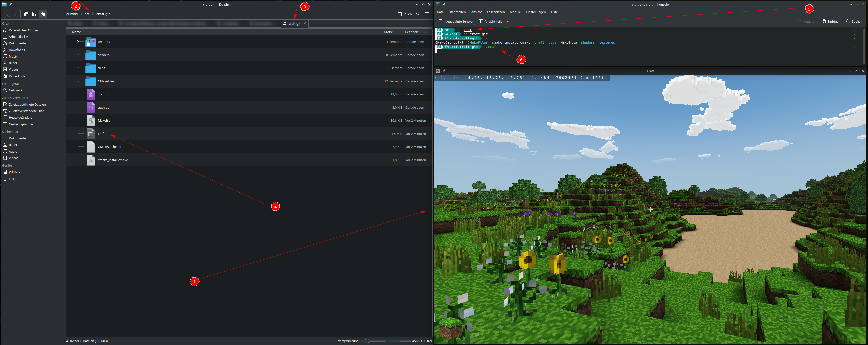Go back with Dolphin's back arrow
The image size is (868, 345).
pos(7,14)
